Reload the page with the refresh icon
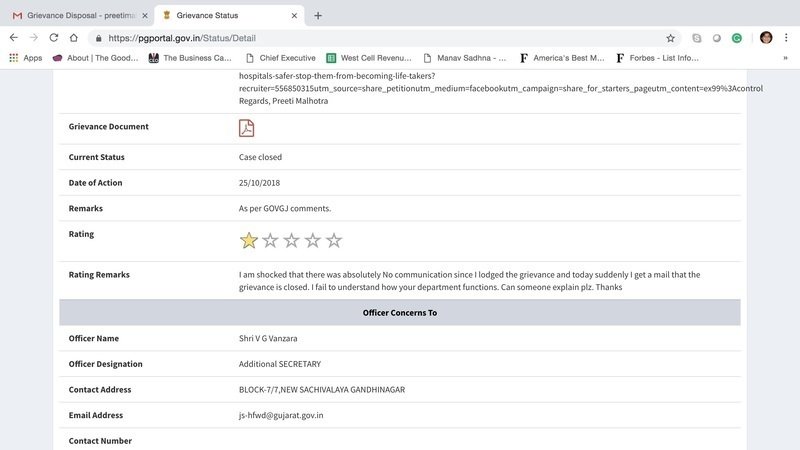The image size is (800, 450). [x=53, y=37]
